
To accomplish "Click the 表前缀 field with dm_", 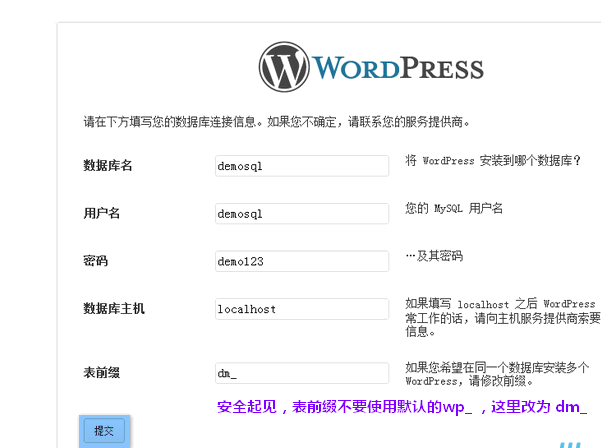I will [302, 373].
